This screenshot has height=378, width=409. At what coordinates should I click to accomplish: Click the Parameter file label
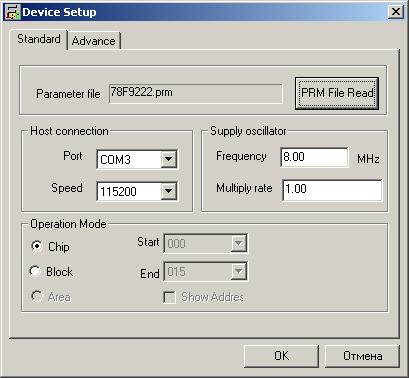tap(68, 94)
